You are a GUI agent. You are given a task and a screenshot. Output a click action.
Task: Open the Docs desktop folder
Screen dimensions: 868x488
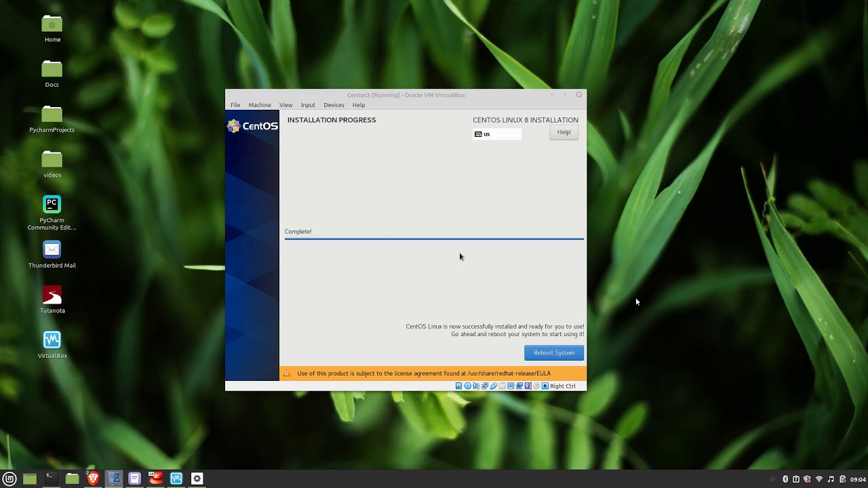pyautogui.click(x=52, y=75)
